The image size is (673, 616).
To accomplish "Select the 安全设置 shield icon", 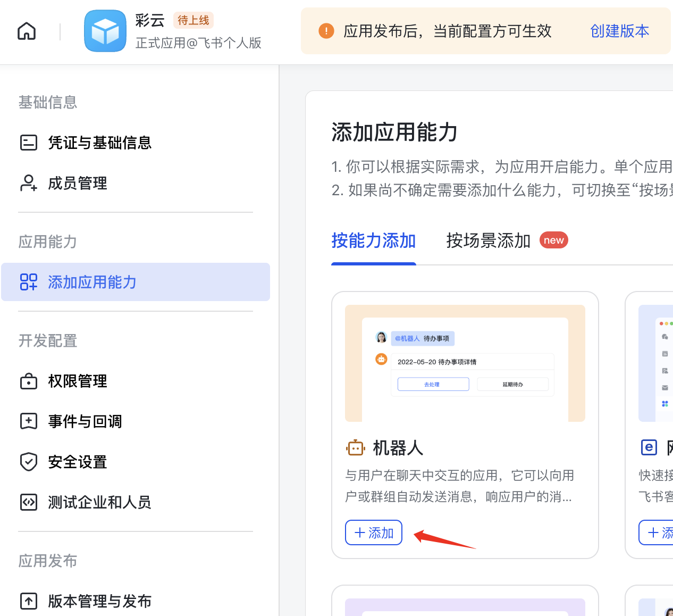I will [29, 462].
